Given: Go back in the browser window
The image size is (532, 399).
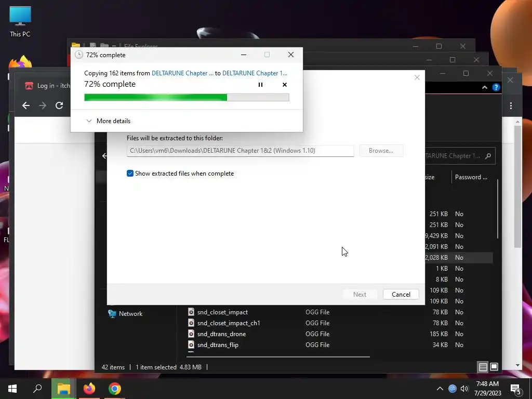Looking at the screenshot, I should coord(26,105).
